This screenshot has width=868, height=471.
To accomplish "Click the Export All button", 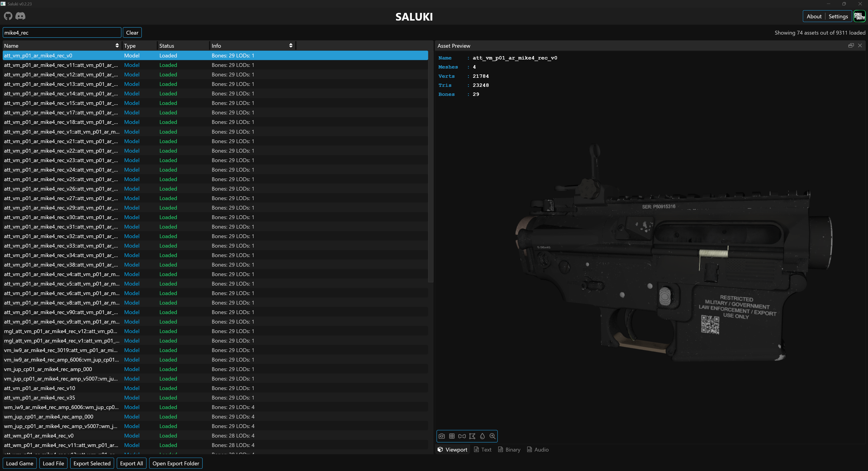I will [x=131, y=463].
